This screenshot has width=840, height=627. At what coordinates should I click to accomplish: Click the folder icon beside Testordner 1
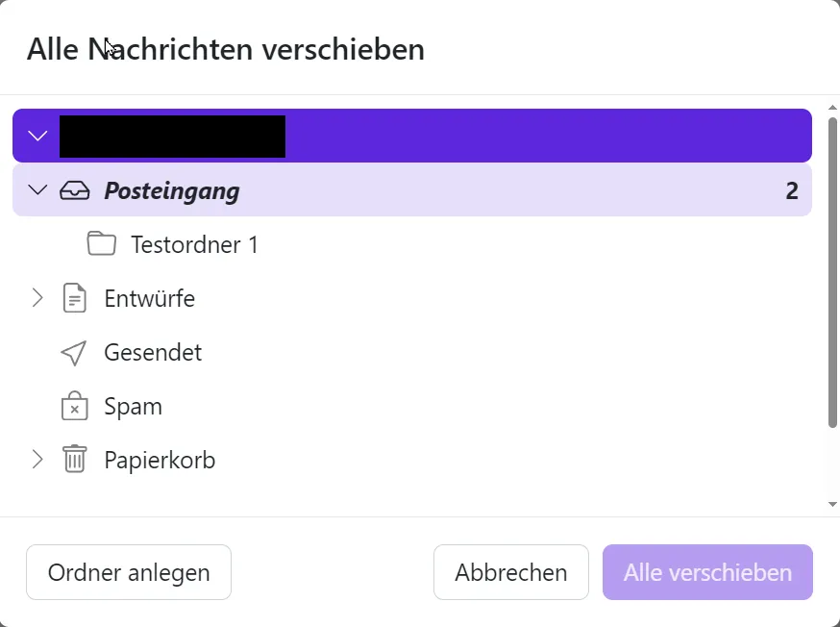pos(101,244)
